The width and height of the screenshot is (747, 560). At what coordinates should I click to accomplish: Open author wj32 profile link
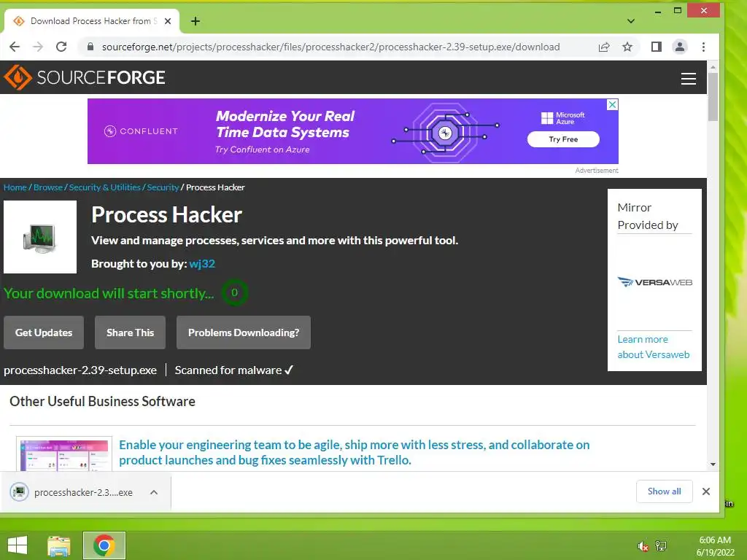202,263
